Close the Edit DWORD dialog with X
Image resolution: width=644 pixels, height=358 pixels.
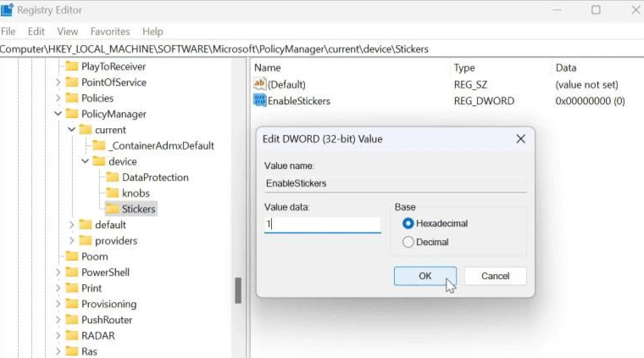[x=521, y=139]
